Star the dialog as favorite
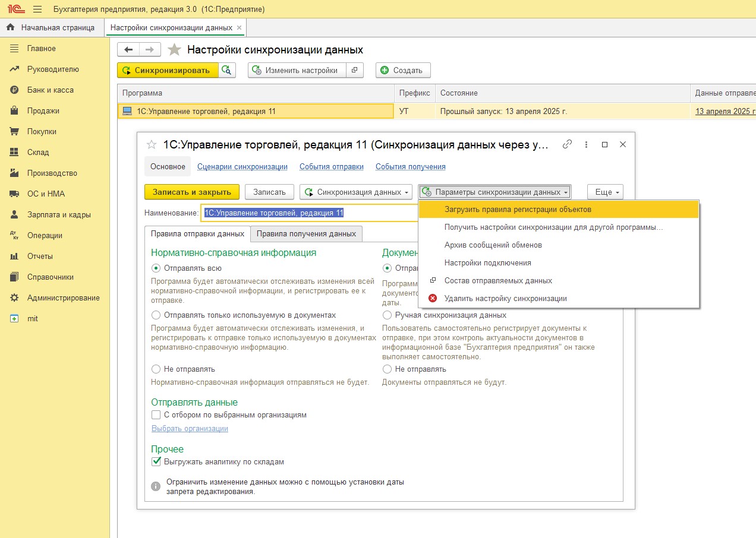Image resolution: width=756 pixels, height=538 pixels. (152, 144)
